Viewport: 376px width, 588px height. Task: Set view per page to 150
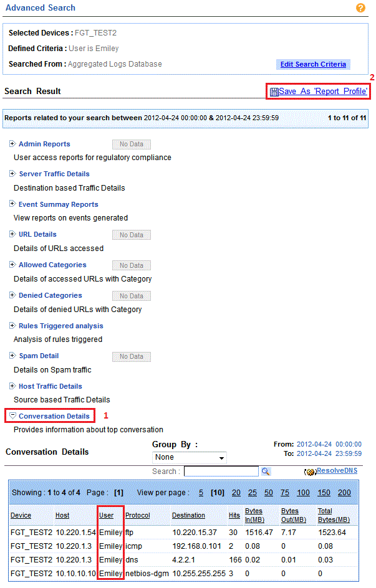click(x=324, y=493)
